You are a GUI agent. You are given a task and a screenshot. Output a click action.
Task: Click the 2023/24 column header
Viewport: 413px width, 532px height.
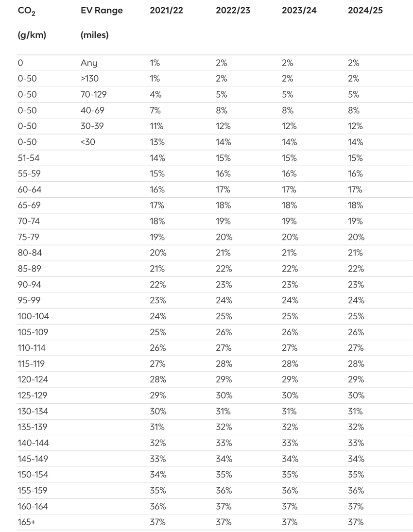(x=299, y=11)
